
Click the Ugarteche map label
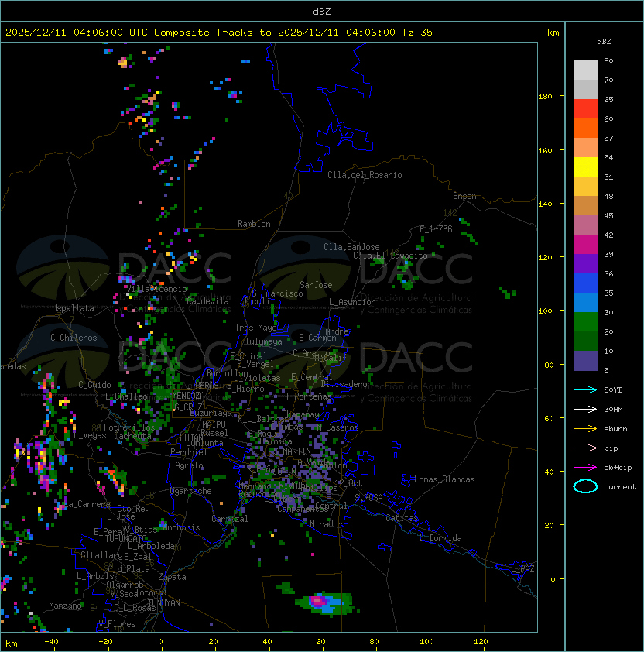[191, 491]
